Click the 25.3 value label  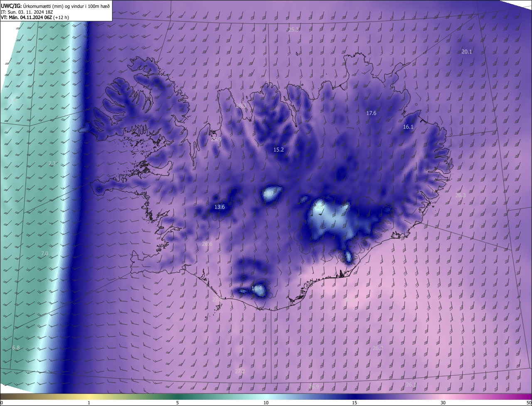(294, 30)
